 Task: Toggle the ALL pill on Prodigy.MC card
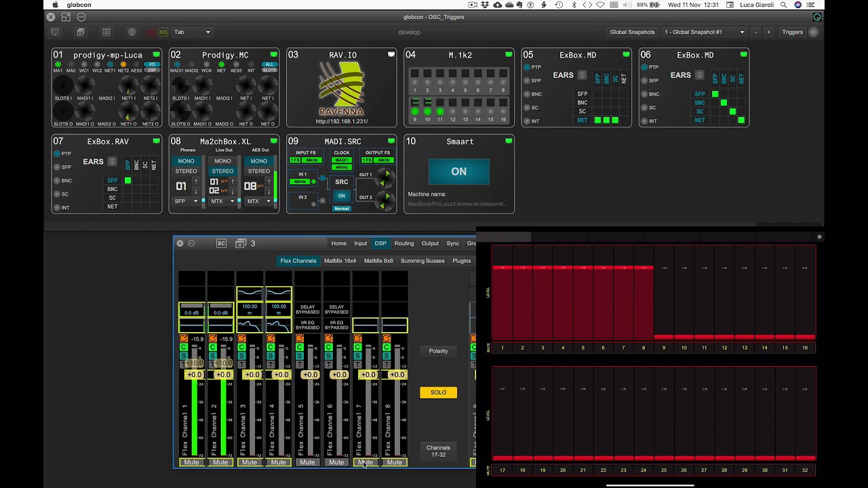tap(269, 64)
